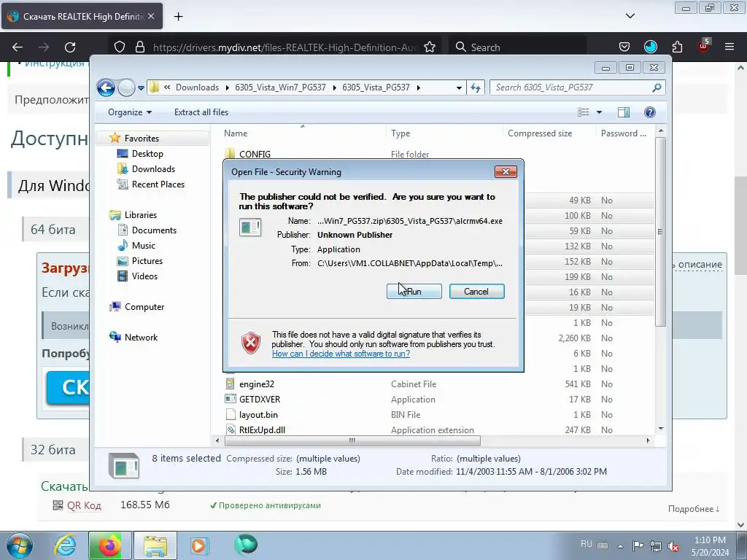Select the GETDXVER application
Image resolution: width=747 pixels, height=560 pixels.
coord(259,400)
